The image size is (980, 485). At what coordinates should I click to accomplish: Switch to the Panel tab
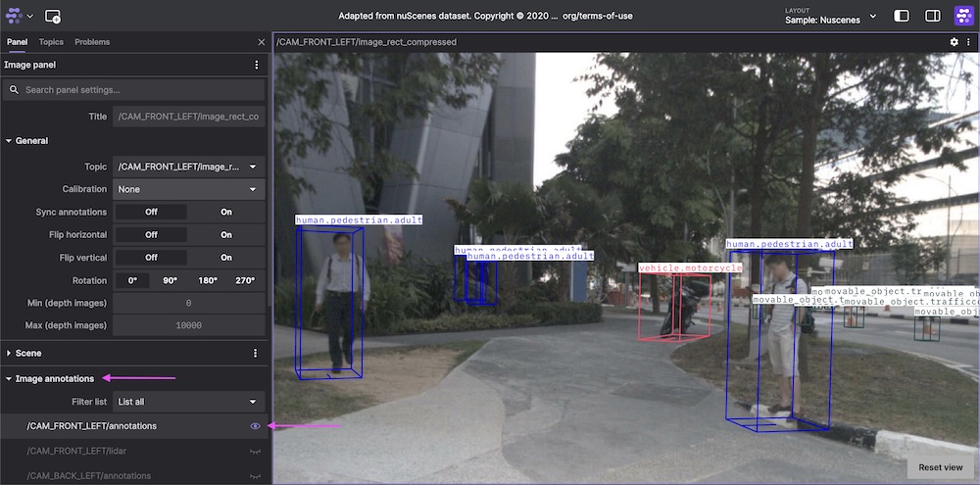click(x=18, y=42)
